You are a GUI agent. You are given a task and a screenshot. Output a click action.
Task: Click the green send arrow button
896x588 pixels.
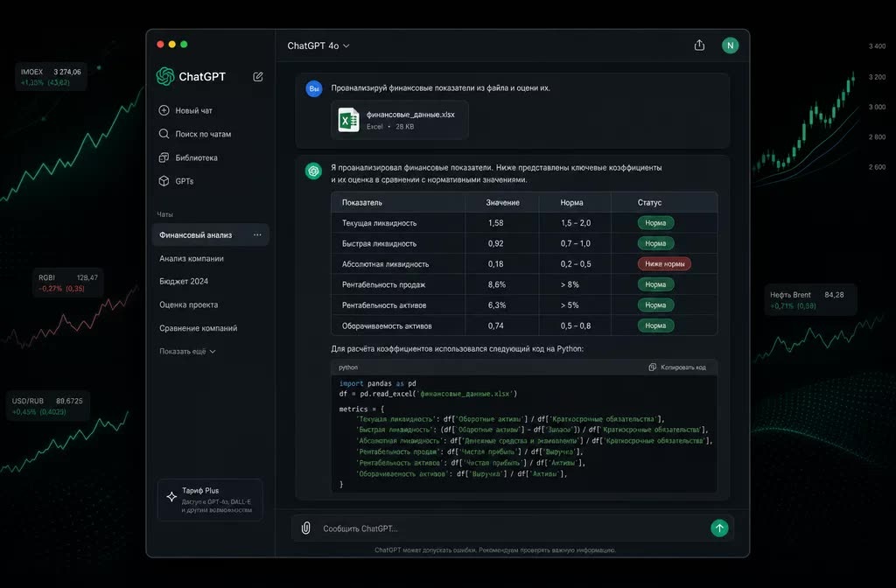[719, 528]
